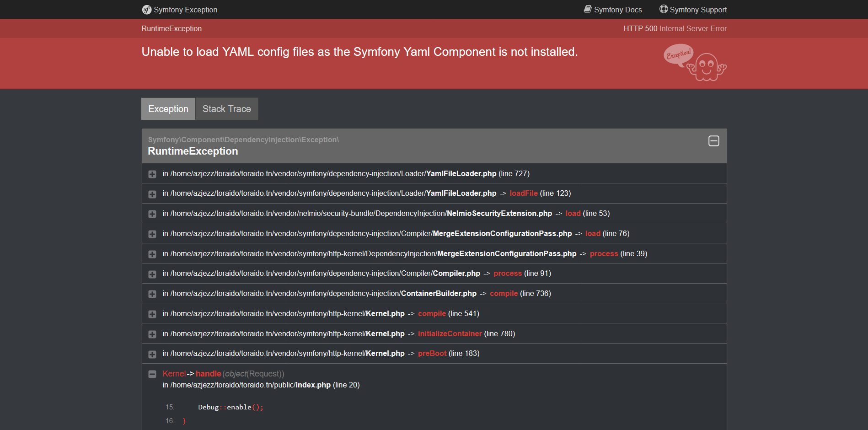Click the exception namespace above RuntimeException
868x430 pixels.
tap(243, 140)
